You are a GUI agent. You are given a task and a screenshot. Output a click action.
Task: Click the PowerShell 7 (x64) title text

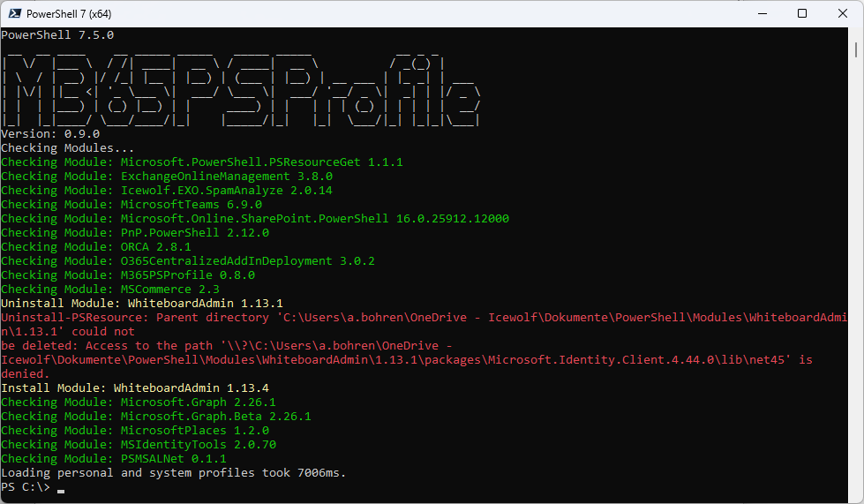pos(69,14)
